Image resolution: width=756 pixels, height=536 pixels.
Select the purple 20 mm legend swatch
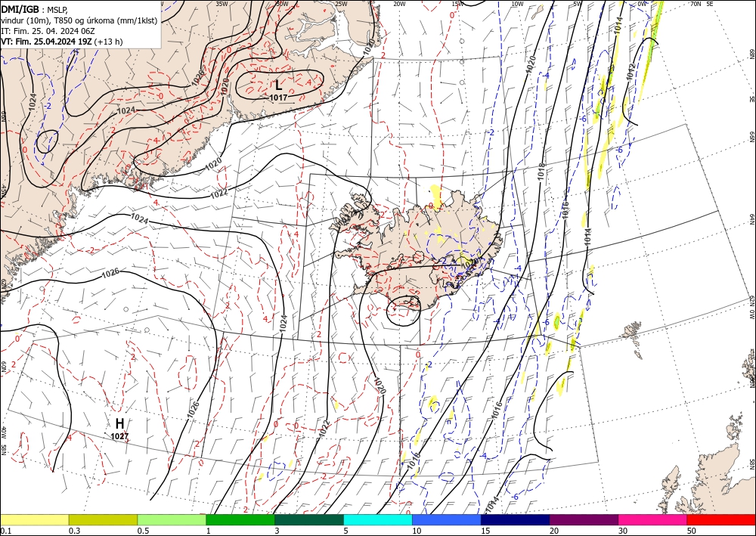pos(584,519)
